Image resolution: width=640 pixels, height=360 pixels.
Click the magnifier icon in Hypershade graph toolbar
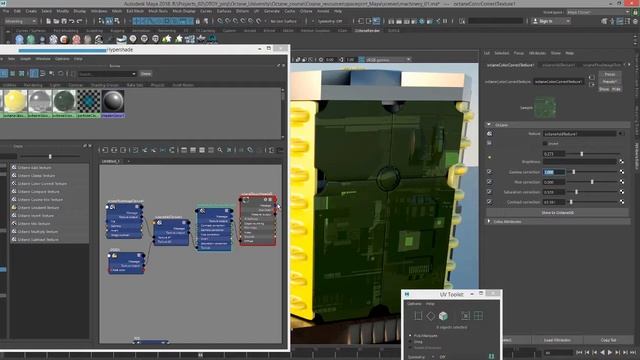pos(220,150)
